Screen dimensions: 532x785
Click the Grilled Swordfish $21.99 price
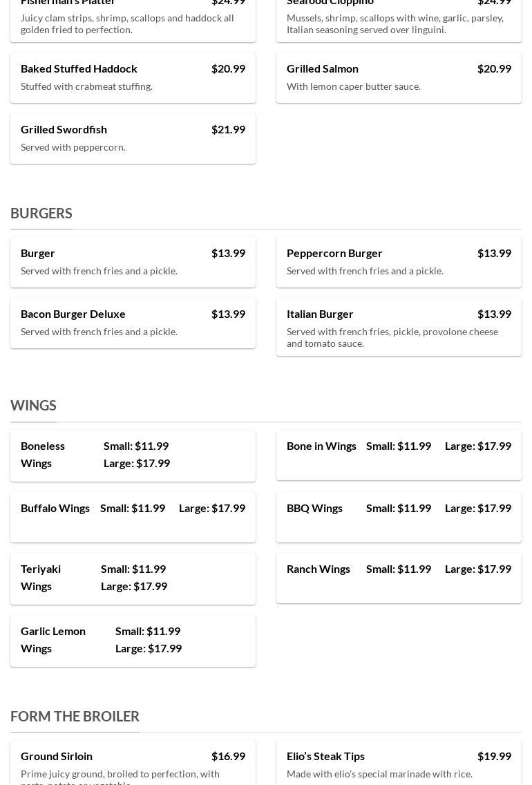coord(228,129)
